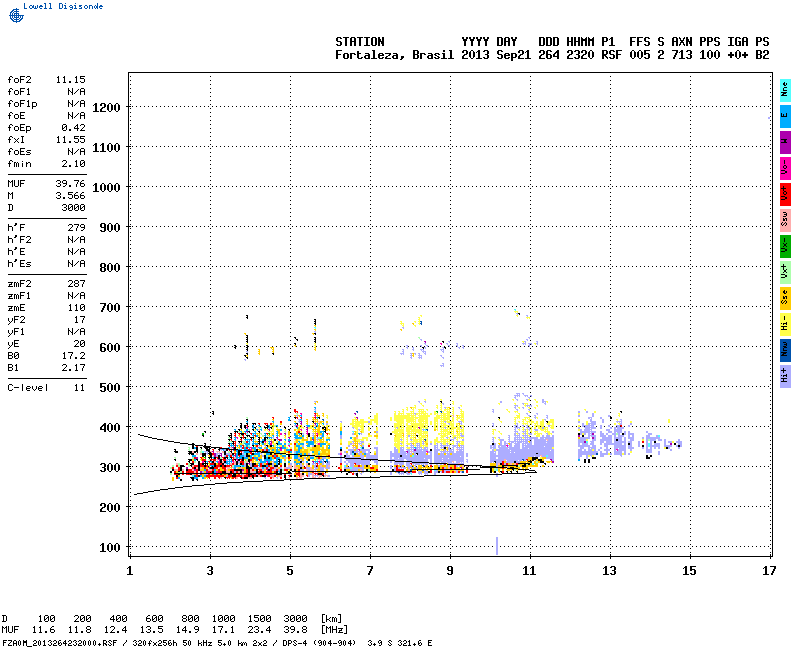Click the MUF table value 11.6
Viewport: 800px width, 650px height.
coord(43,630)
